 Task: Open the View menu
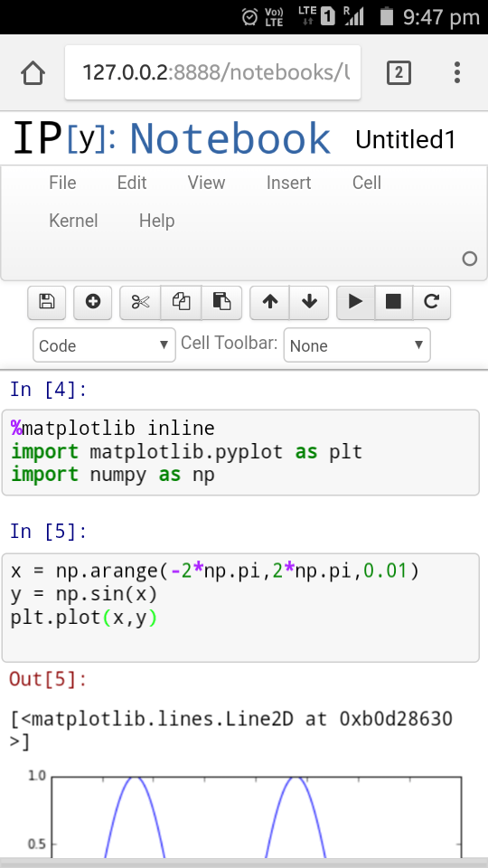(206, 183)
